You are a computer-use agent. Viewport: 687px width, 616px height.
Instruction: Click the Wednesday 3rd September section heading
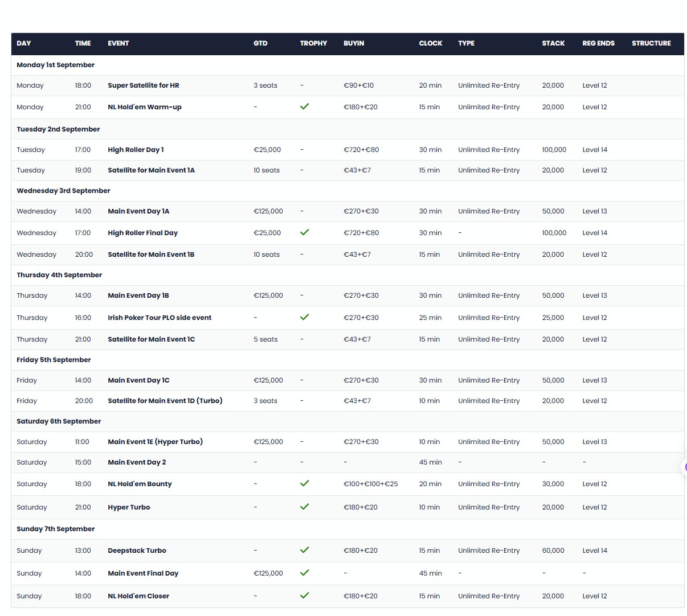click(x=63, y=191)
